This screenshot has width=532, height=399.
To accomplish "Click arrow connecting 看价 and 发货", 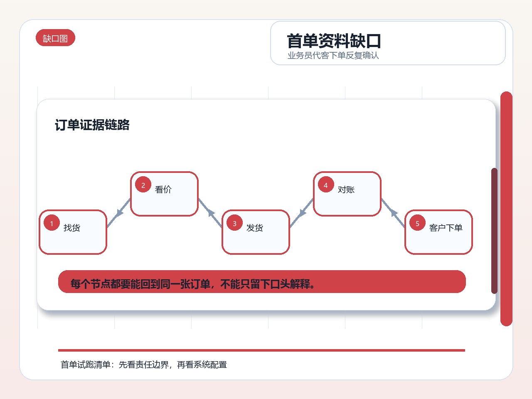I will [x=210, y=213].
